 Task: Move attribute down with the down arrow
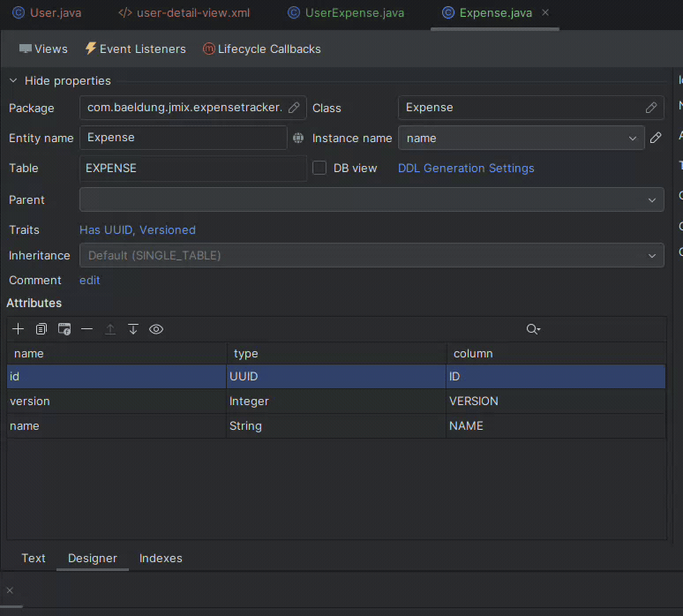click(x=133, y=329)
